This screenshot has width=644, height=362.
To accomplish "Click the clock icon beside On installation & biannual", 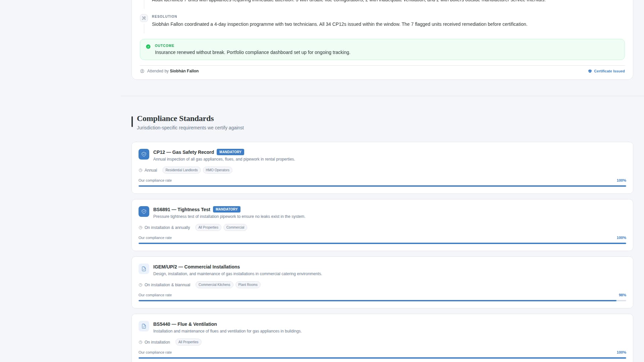I will 141,285.
